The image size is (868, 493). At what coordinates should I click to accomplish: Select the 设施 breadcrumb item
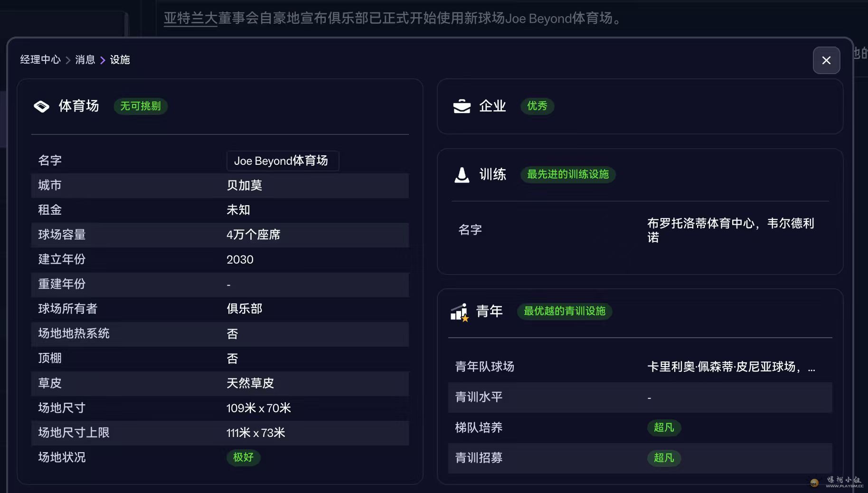[x=120, y=60]
